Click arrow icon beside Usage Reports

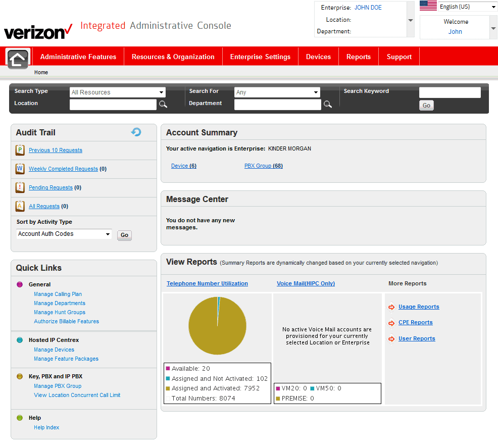391,307
